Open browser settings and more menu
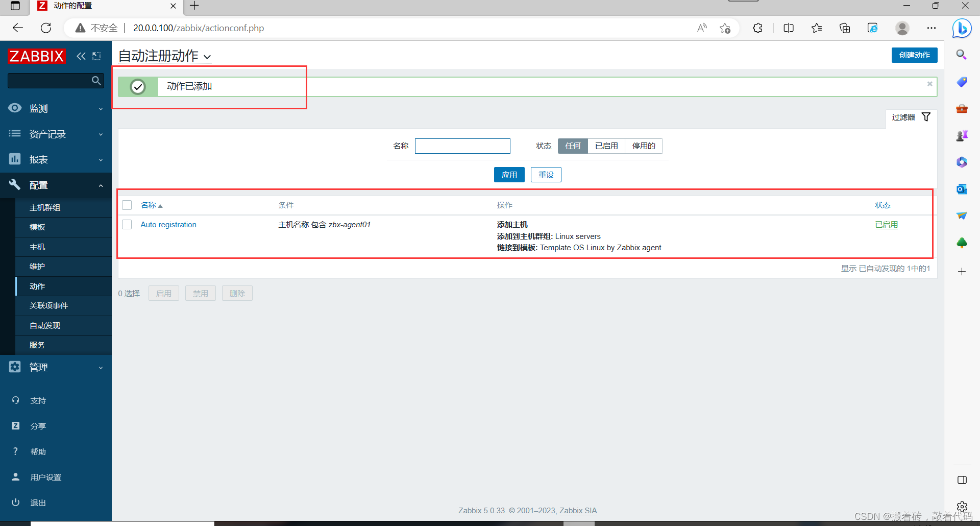Viewport: 980px width, 526px height. [x=932, y=28]
